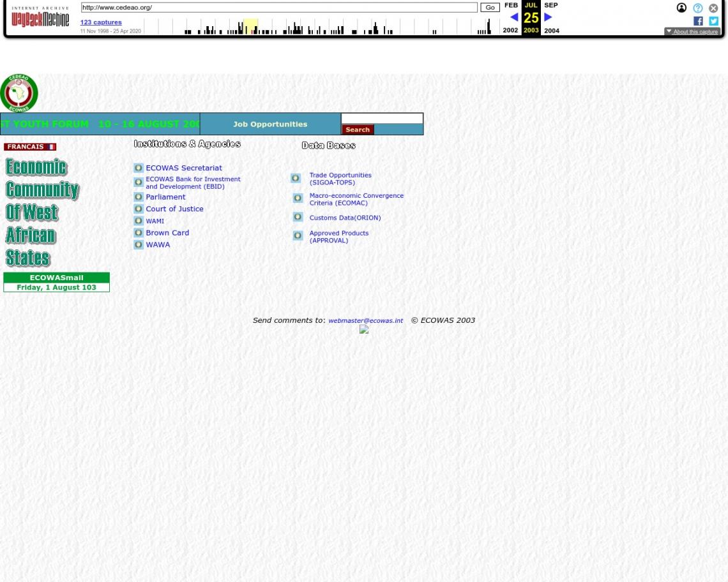This screenshot has height=582, width=728.
Task: Go to previous capture with left arrow
Action: (x=514, y=17)
